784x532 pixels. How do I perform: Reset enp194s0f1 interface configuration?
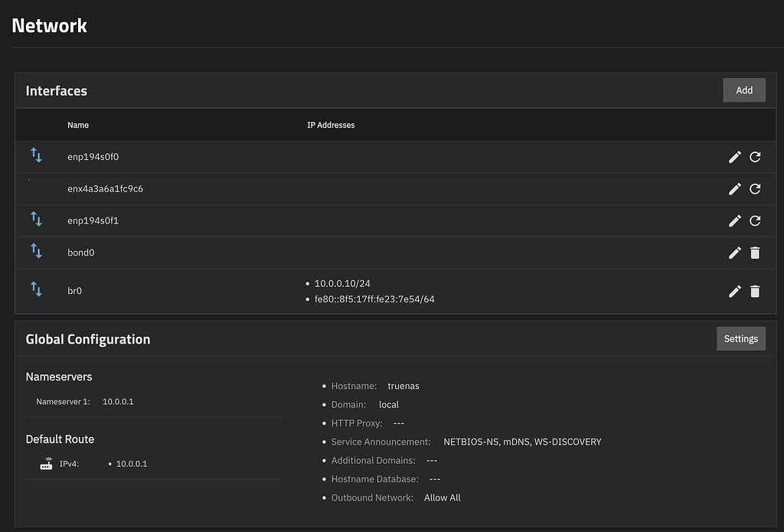pyautogui.click(x=755, y=220)
